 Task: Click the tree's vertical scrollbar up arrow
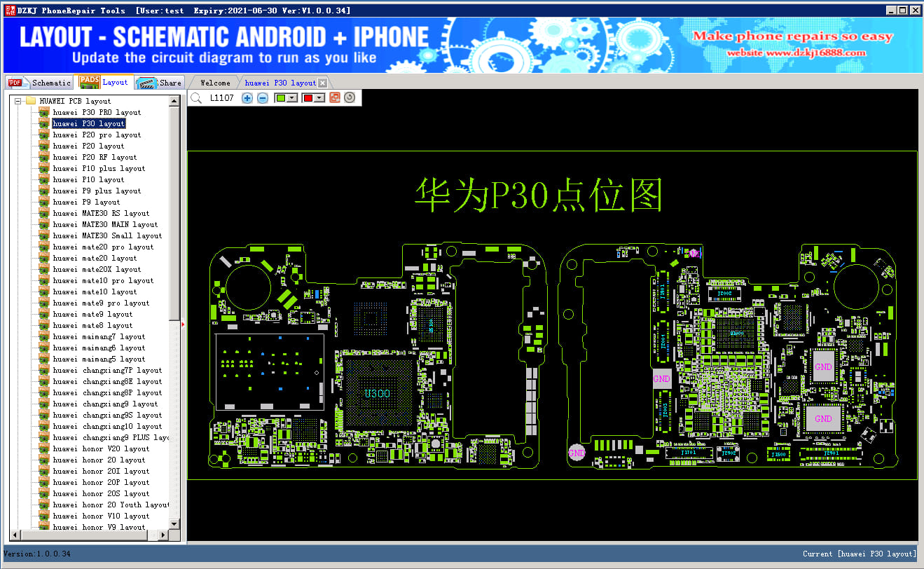(174, 101)
